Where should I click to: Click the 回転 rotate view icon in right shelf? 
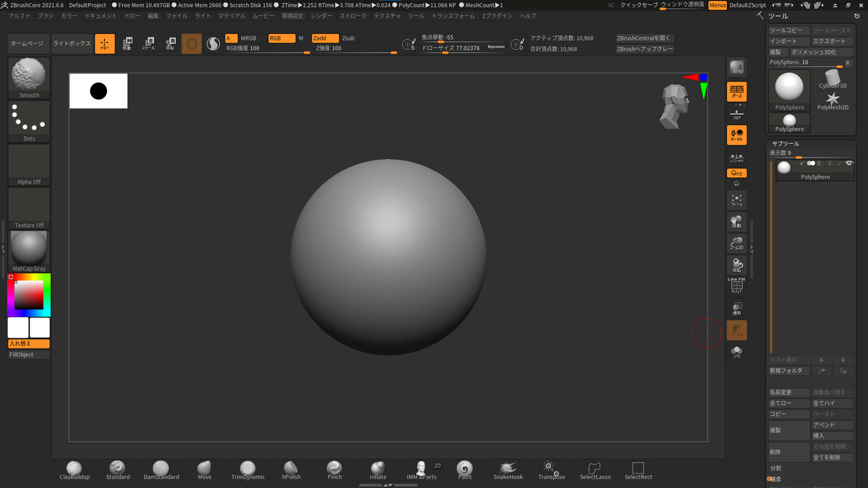736,265
